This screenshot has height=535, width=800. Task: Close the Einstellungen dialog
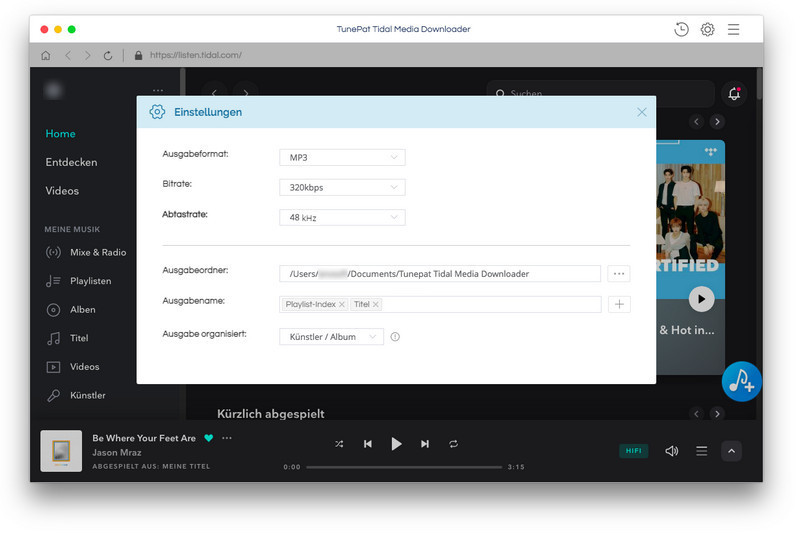point(642,112)
